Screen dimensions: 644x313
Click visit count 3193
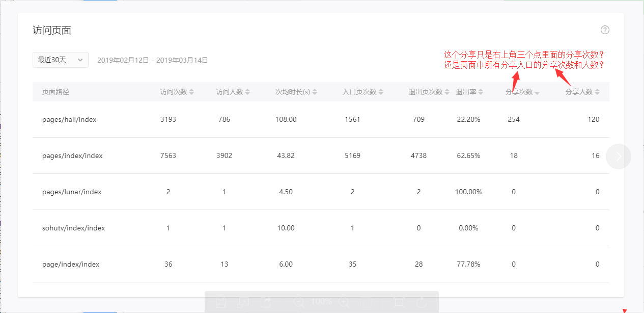pos(168,119)
